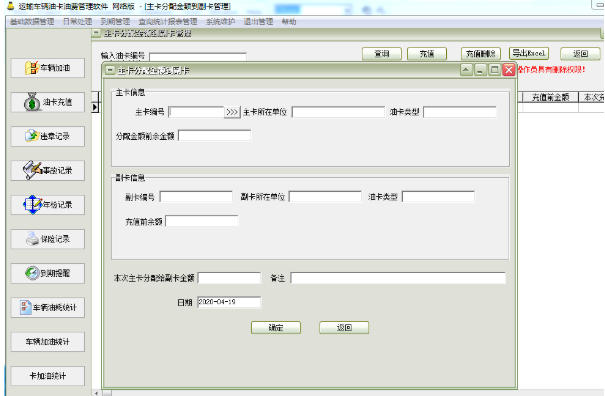Click the application icon in the title bar
Viewport: 605px width, 396px height.
[x=10, y=6]
